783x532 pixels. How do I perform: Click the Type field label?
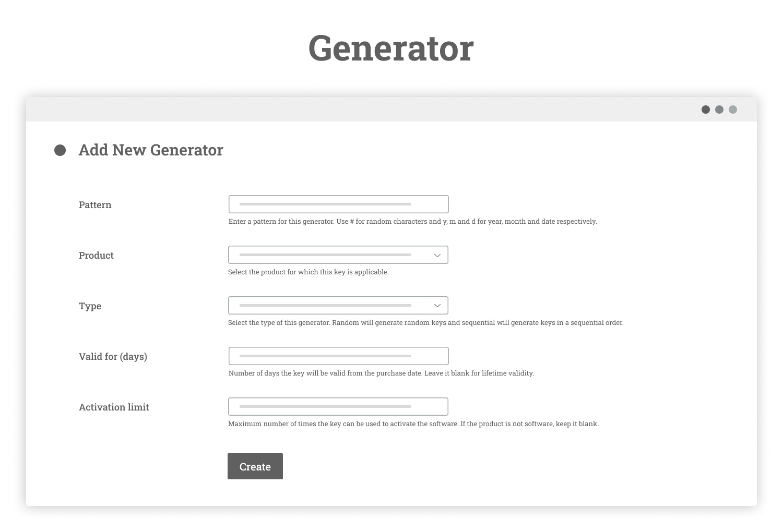[90, 306]
